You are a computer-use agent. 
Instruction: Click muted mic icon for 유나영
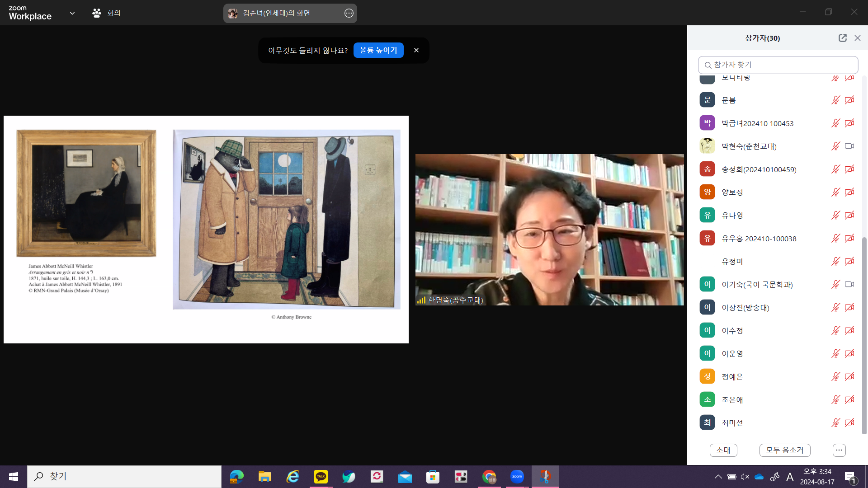coord(835,215)
